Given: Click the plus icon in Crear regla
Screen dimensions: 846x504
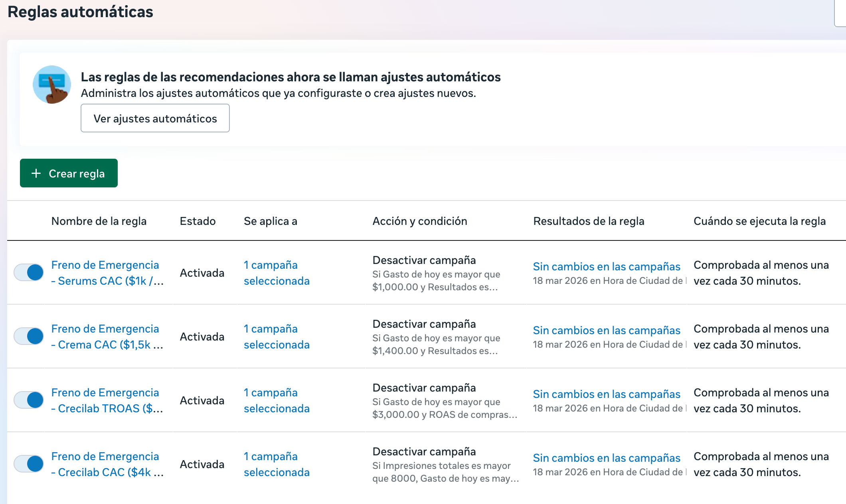Looking at the screenshot, I should pos(36,173).
